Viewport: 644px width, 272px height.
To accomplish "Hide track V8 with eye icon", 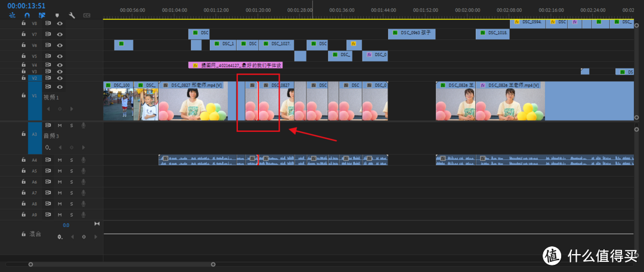I will click(x=60, y=23).
